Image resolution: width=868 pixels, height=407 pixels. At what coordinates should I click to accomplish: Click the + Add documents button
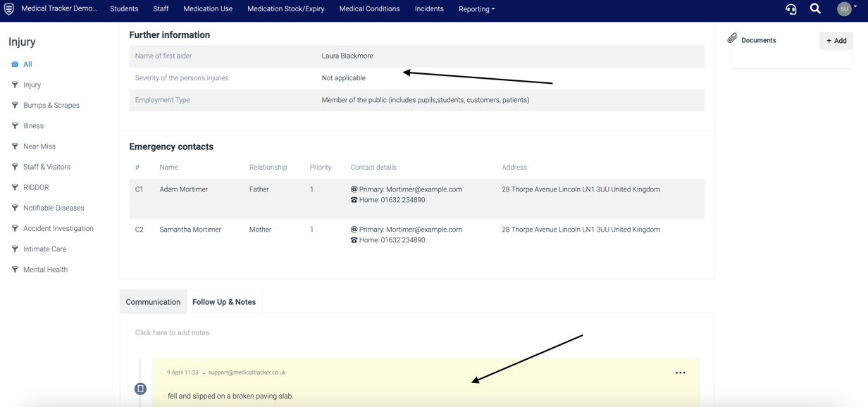point(836,41)
